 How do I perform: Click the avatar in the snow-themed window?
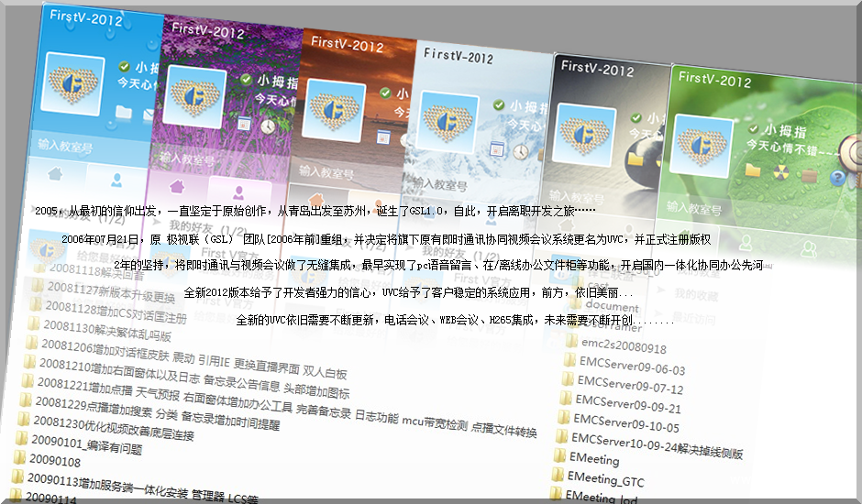point(448,121)
